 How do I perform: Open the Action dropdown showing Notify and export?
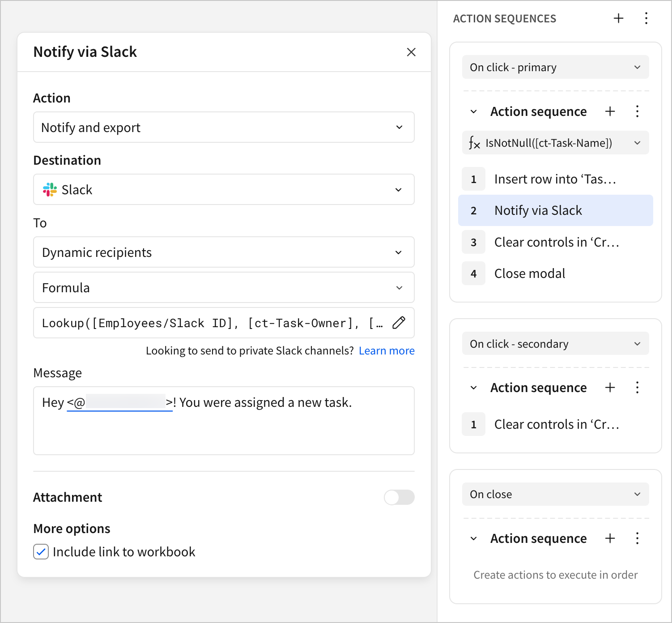click(x=224, y=128)
